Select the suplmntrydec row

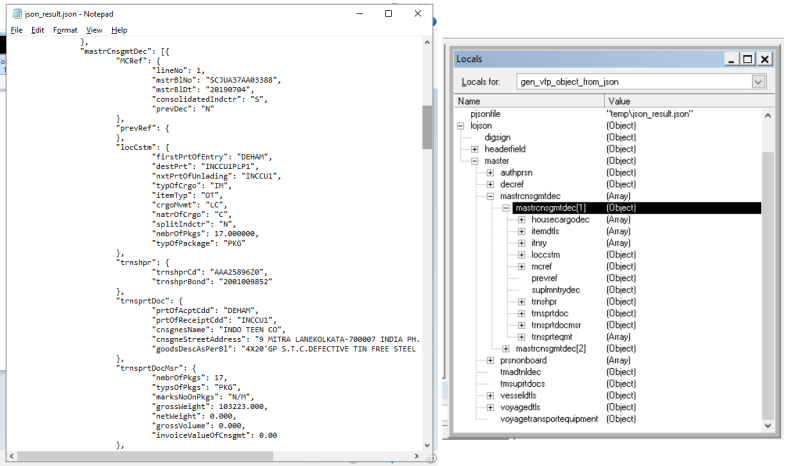pyautogui.click(x=608, y=290)
